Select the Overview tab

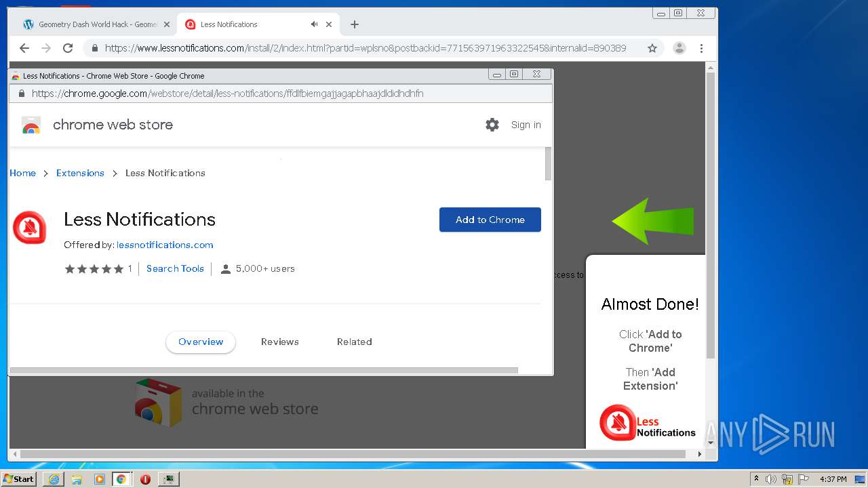click(x=201, y=342)
